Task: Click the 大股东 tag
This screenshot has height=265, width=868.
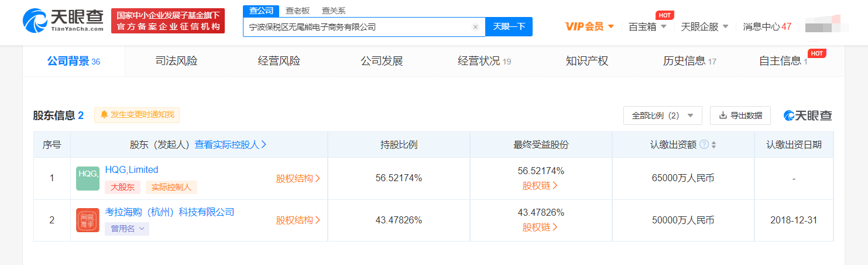Action: (123, 187)
